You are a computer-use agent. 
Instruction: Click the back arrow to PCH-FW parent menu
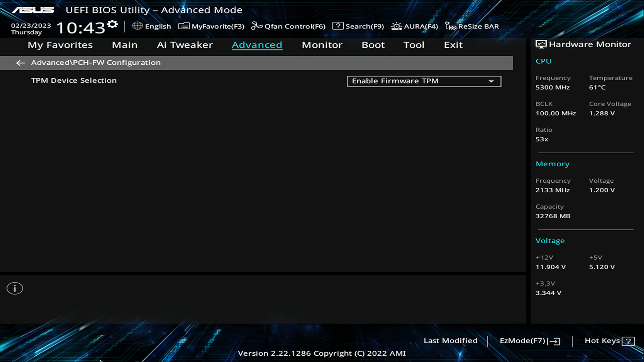(20, 63)
